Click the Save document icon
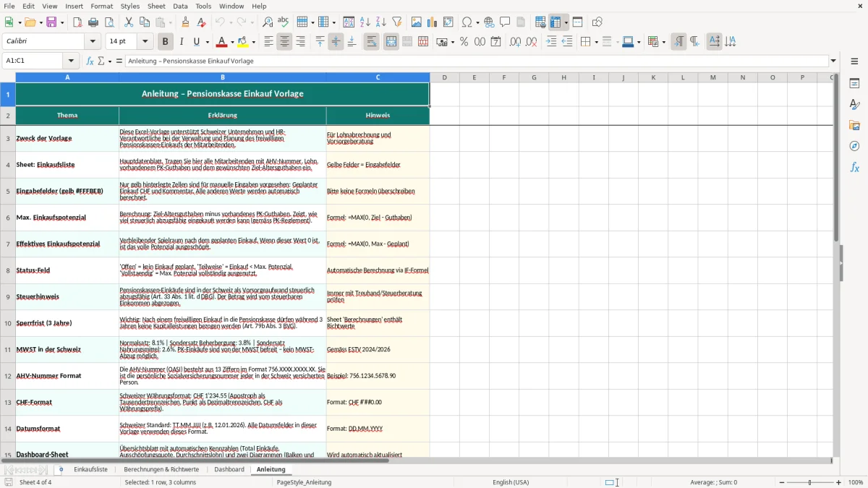 point(51,22)
